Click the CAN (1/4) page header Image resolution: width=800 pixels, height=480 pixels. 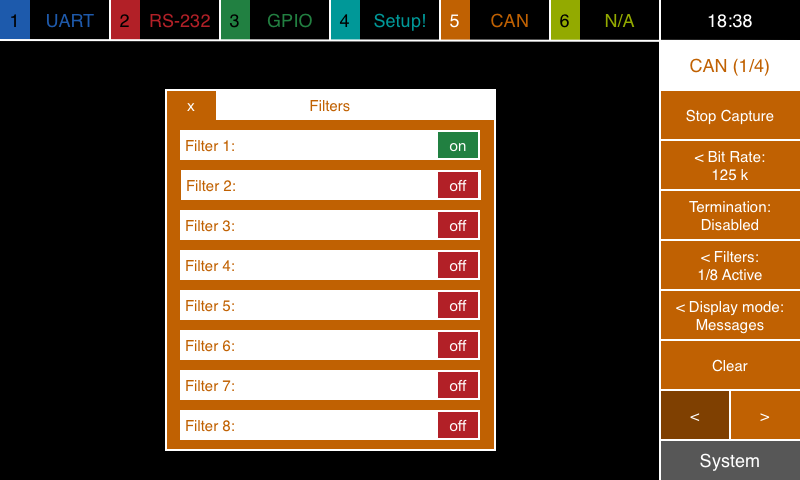click(x=730, y=66)
